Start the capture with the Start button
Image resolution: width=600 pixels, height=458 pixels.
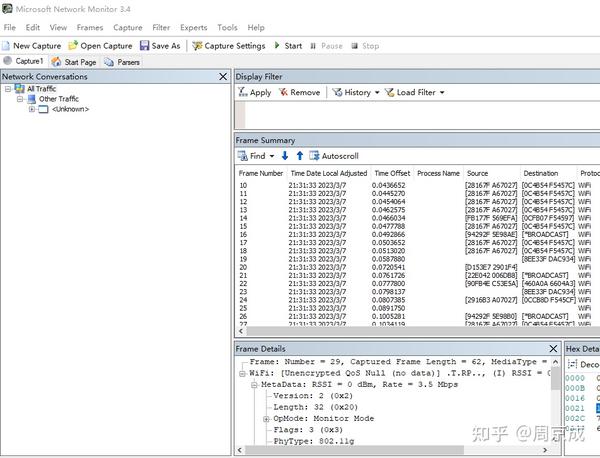(x=286, y=46)
